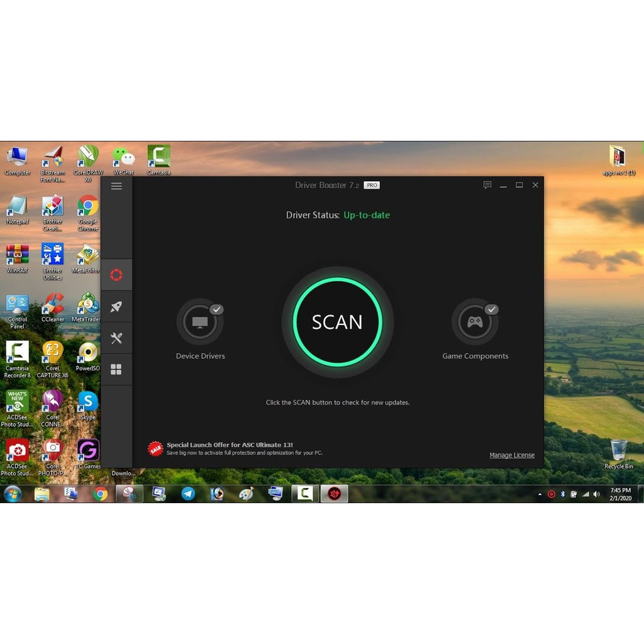644x644 pixels.
Task: Select the red scan sidebar icon
Action: pos(116,275)
